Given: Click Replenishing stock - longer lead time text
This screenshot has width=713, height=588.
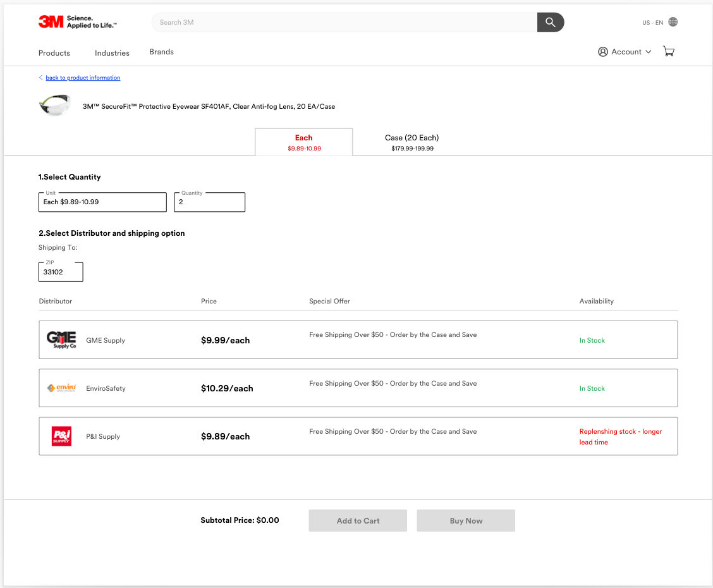Looking at the screenshot, I should coord(621,436).
